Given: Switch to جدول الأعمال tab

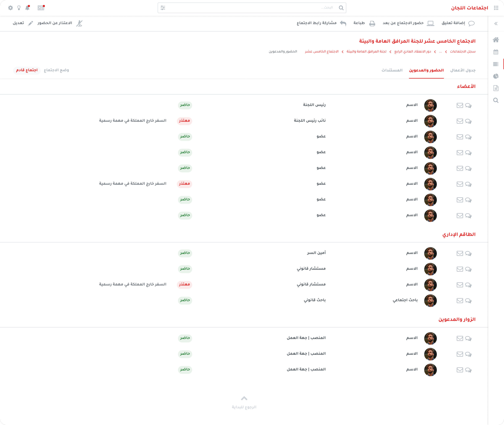Looking at the screenshot, I should tap(463, 70).
